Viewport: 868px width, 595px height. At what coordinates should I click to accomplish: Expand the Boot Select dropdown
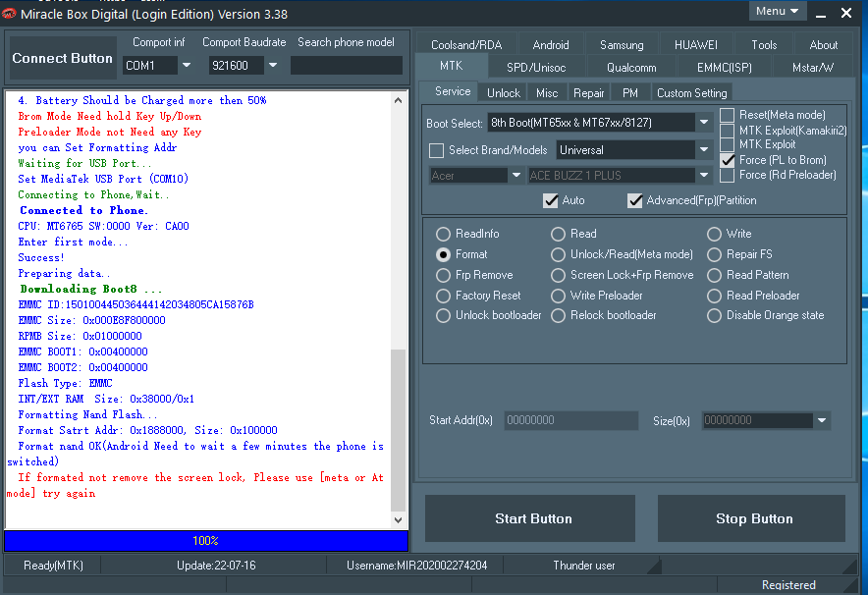tap(704, 123)
